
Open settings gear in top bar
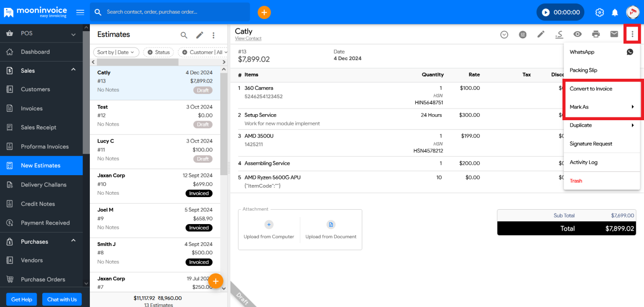click(600, 12)
